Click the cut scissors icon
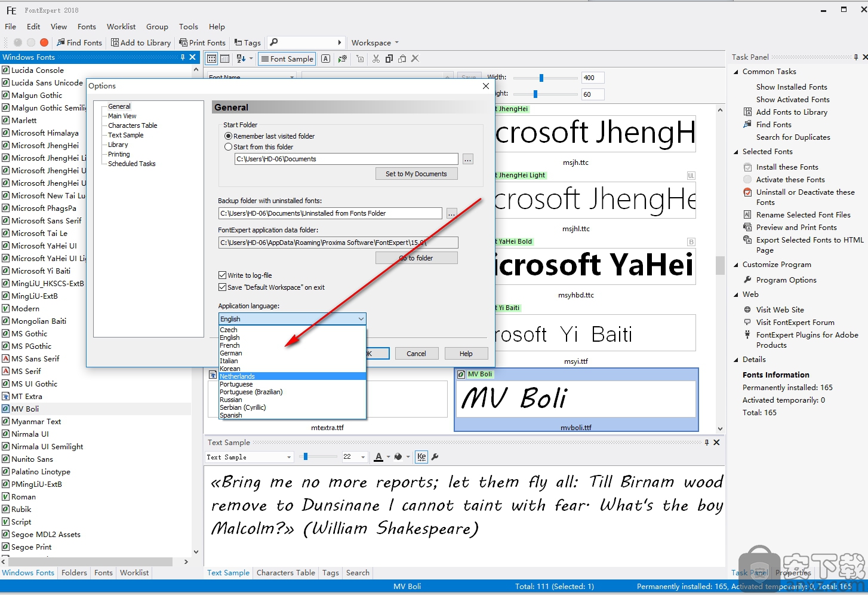868x595 pixels. coord(376,59)
